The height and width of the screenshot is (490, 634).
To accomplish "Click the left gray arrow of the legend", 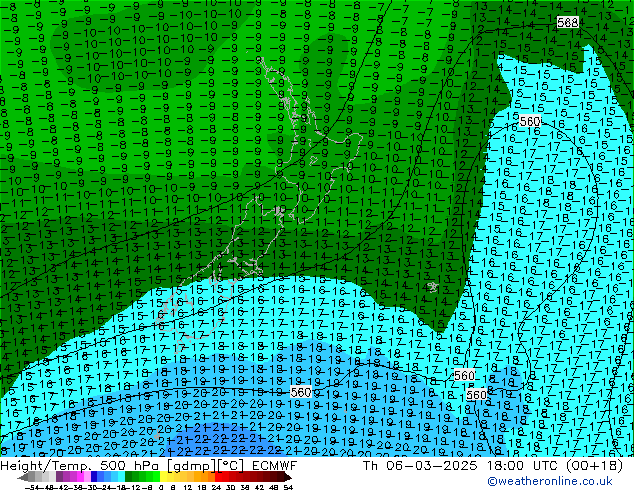I will point(23,478).
